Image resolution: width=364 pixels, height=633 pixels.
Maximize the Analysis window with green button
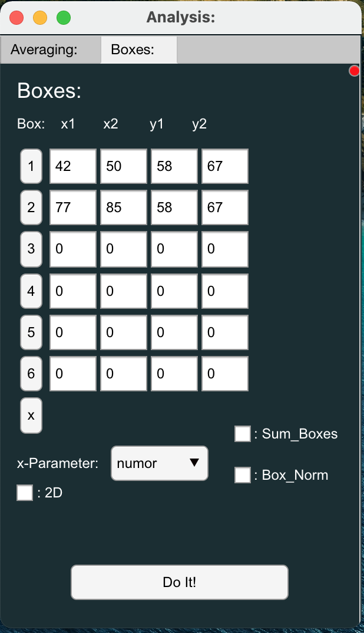coord(64,18)
